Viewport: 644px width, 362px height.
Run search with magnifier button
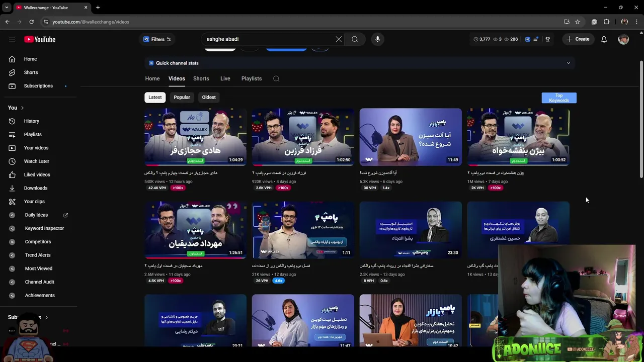click(355, 39)
